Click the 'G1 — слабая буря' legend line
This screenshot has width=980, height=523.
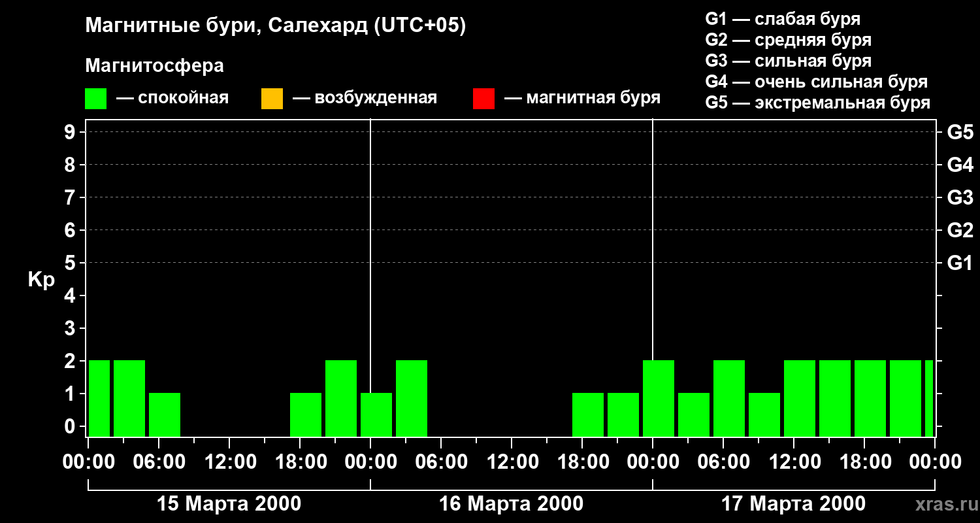783,19
